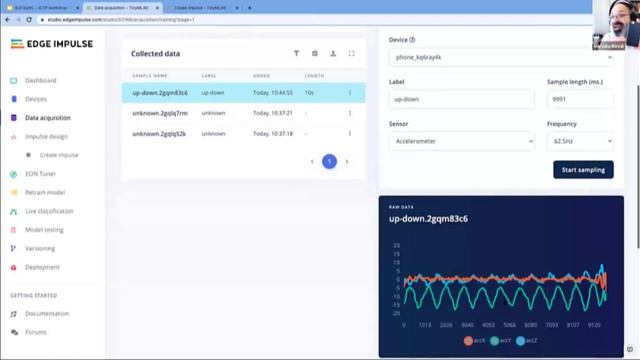
Task: Select Data acquisition in sidebar
Action: (48, 118)
